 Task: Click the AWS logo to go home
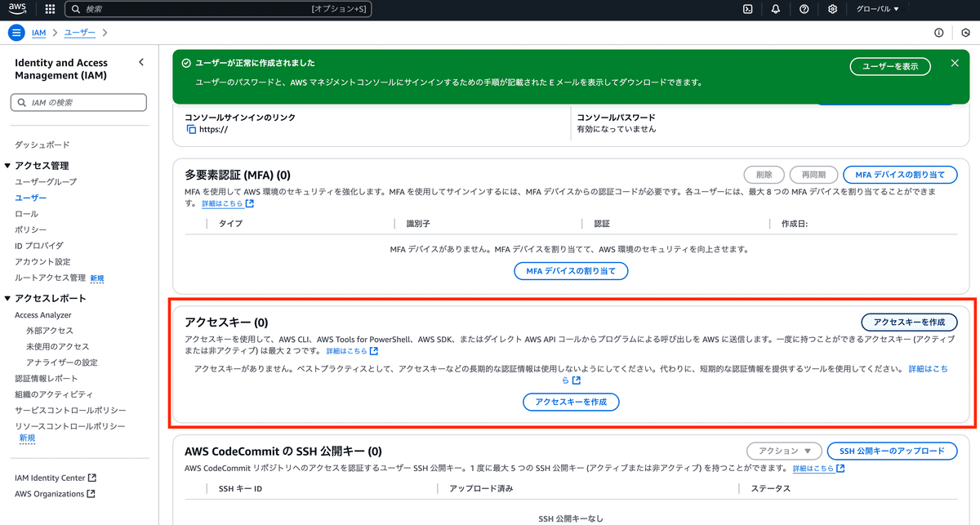pos(17,9)
